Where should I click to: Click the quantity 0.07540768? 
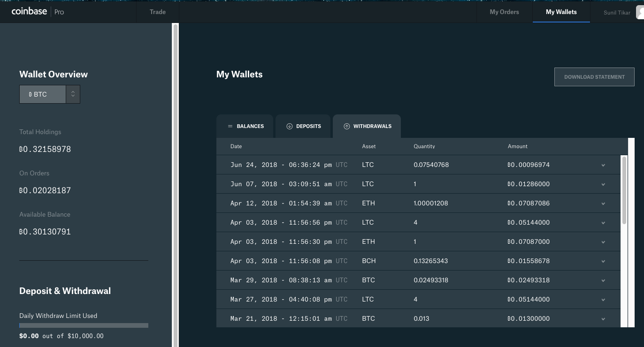tap(431, 165)
